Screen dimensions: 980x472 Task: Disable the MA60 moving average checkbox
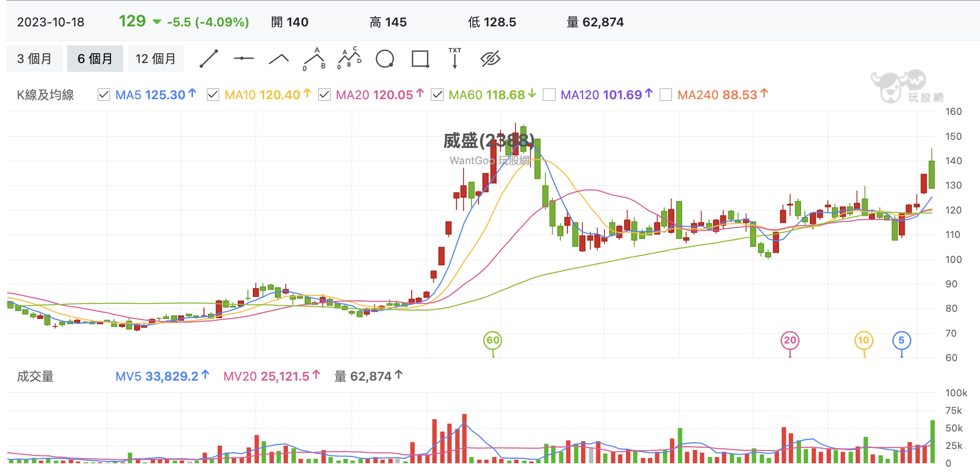(x=437, y=95)
